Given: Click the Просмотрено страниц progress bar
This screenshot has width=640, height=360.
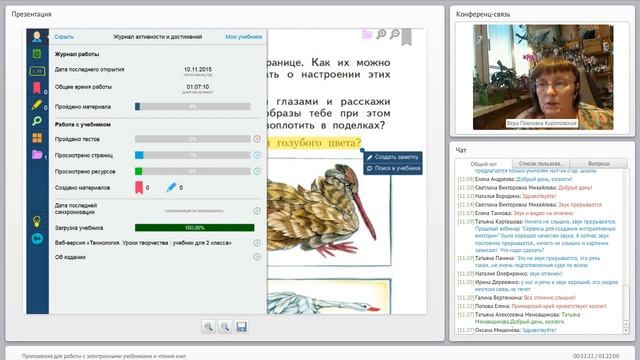Looking at the screenshot, I should click(193, 155).
